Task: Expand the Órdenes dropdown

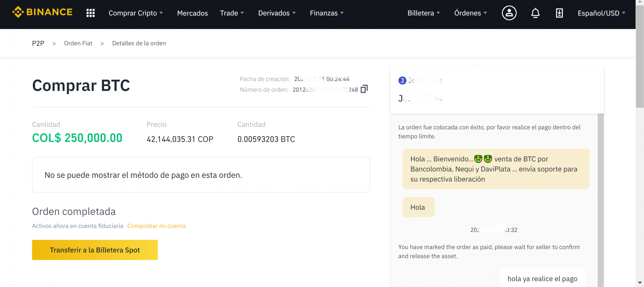Action: click(470, 13)
